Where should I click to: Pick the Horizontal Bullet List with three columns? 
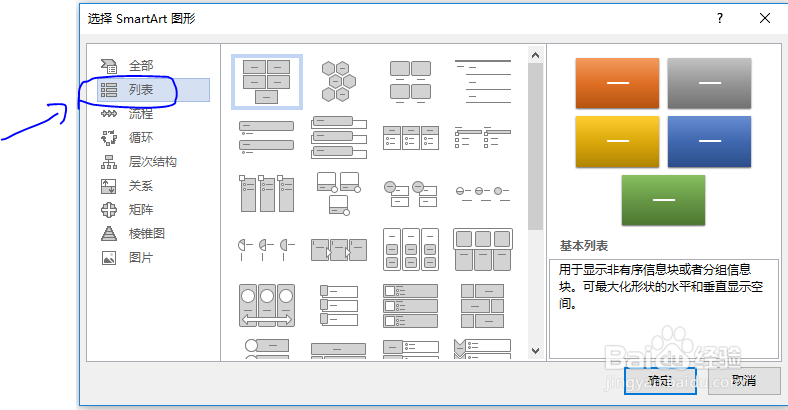click(x=411, y=138)
